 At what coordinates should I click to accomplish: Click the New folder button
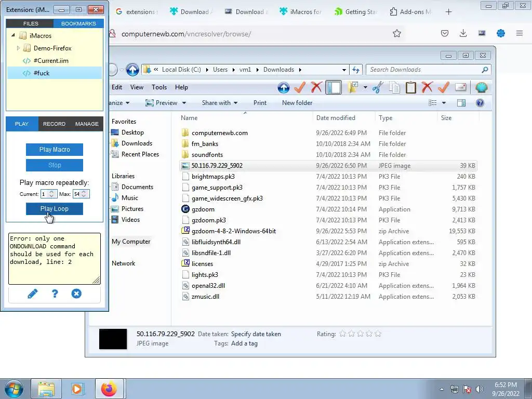coord(297,103)
